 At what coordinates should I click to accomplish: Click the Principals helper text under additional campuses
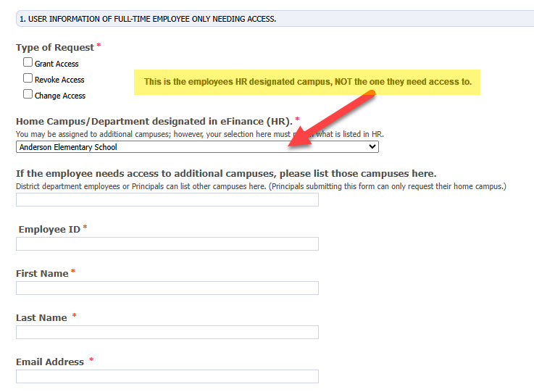[261, 187]
